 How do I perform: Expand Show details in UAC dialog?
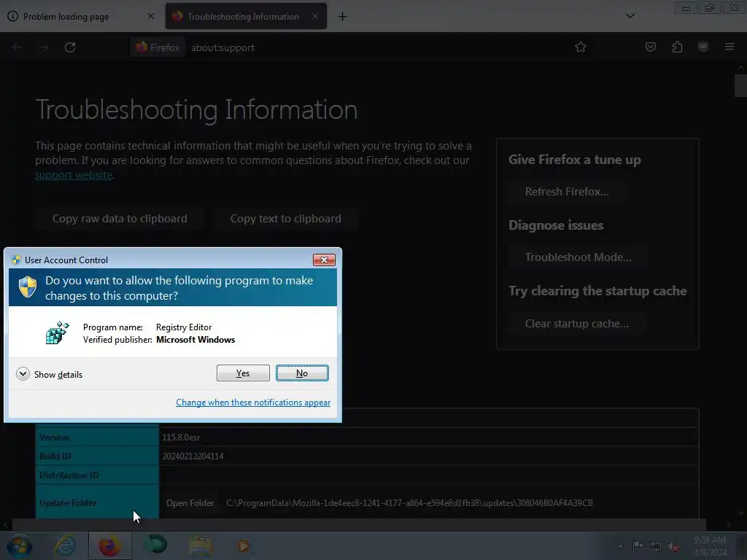click(x=49, y=374)
